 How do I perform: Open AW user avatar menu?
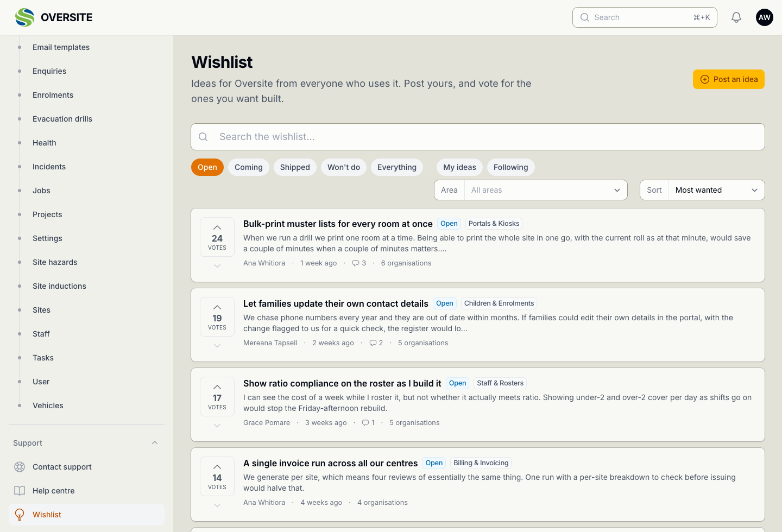coord(765,17)
